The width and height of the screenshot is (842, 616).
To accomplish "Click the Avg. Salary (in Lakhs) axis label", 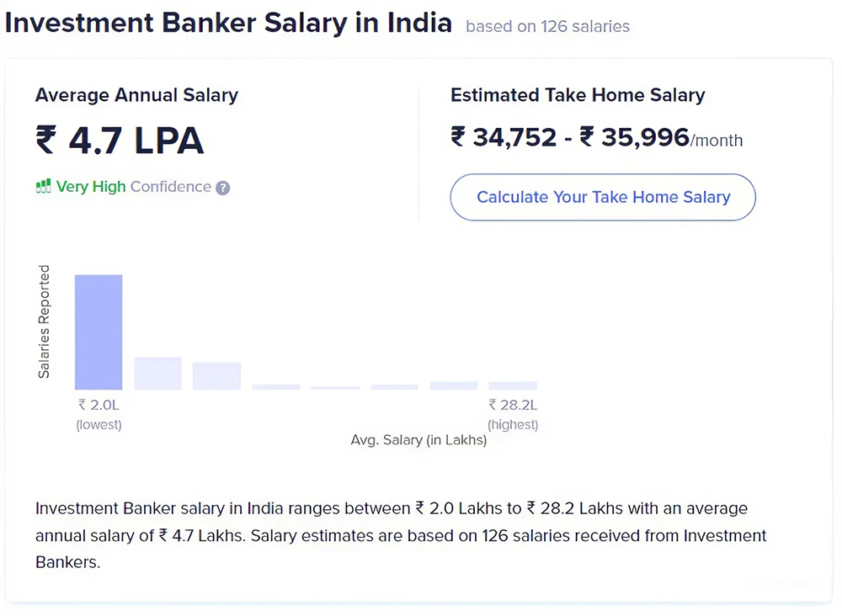I will 418,440.
